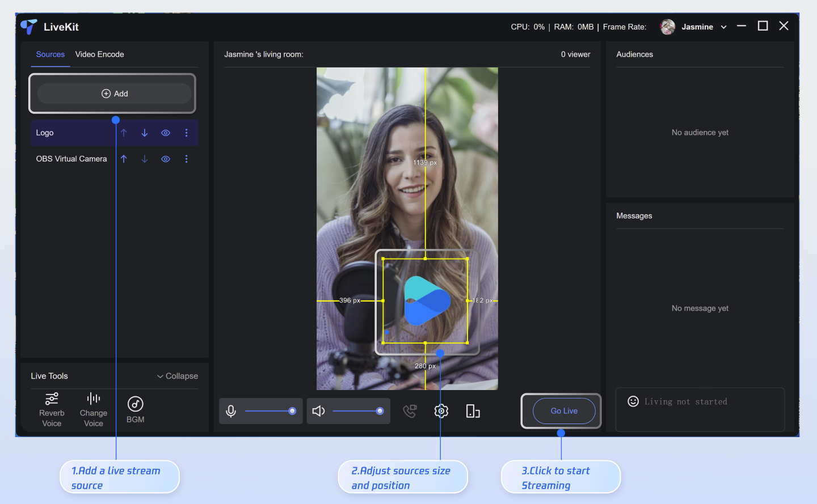This screenshot has height=504, width=817.
Task: Click Add to add a source
Action: pos(115,94)
